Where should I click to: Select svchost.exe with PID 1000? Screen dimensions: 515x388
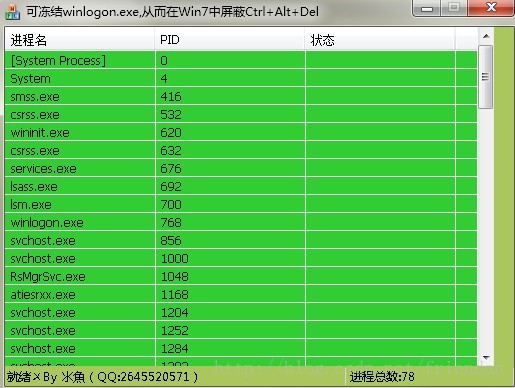tap(241, 258)
